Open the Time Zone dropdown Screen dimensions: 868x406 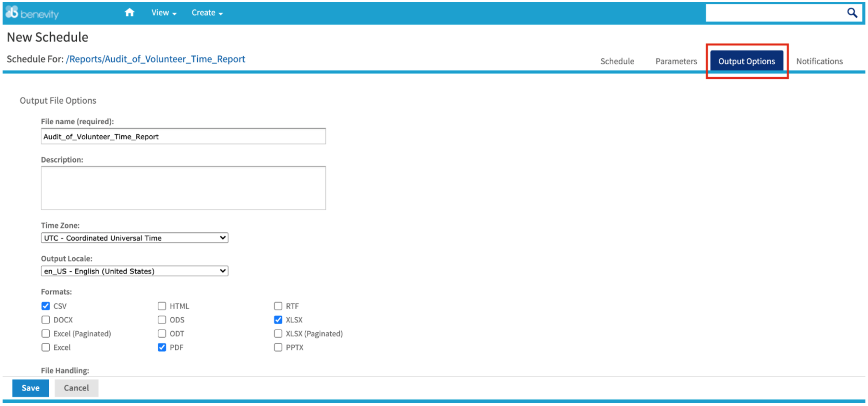point(134,238)
